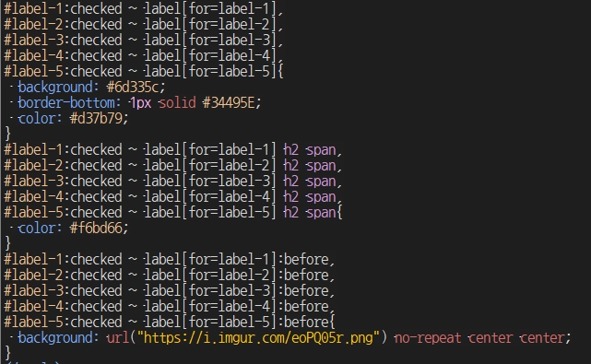
Task: Click the last center keyword before semicolon
Action: point(542,337)
